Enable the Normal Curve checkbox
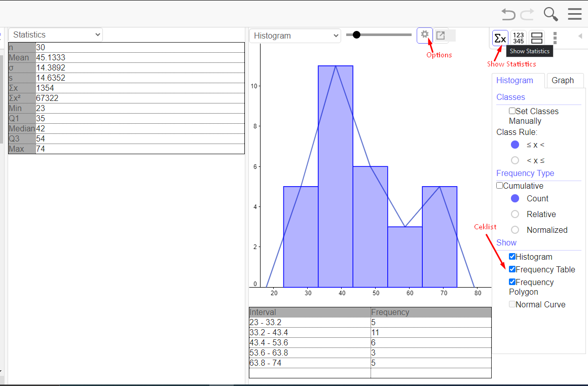Viewport: 588px width, 386px height. coord(512,304)
